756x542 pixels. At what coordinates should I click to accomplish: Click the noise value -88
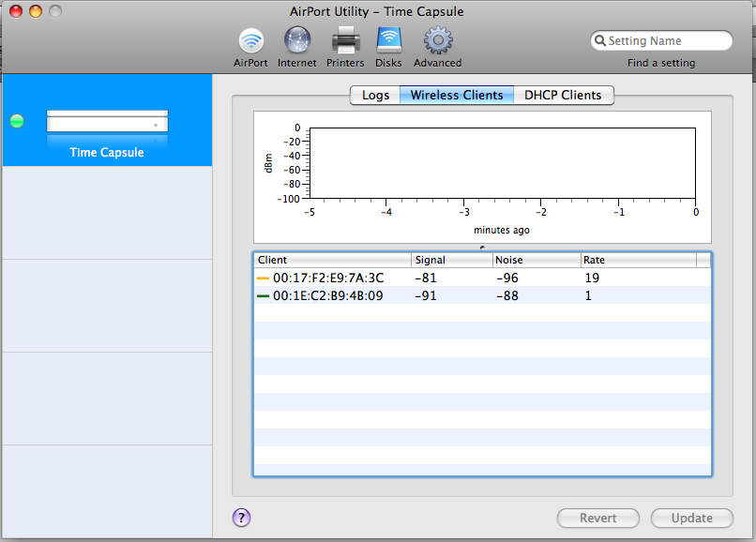point(507,296)
